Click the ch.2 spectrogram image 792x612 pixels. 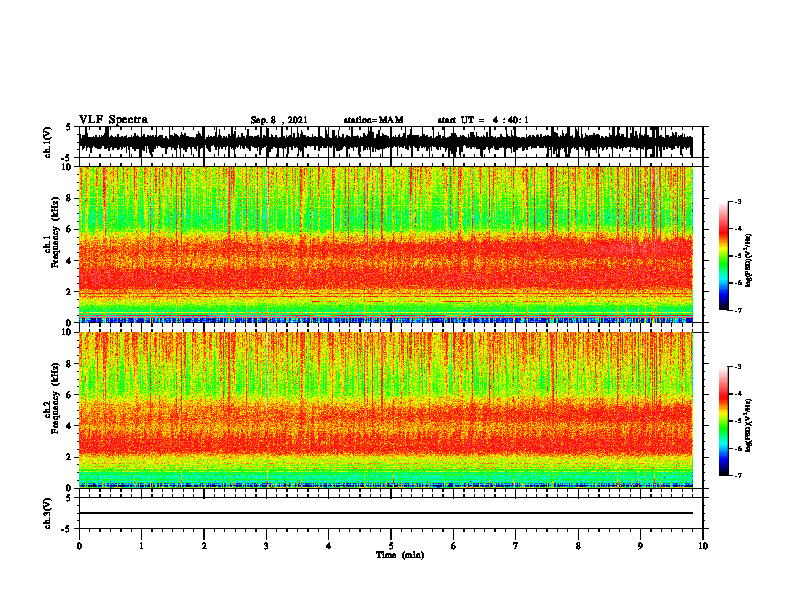point(385,410)
